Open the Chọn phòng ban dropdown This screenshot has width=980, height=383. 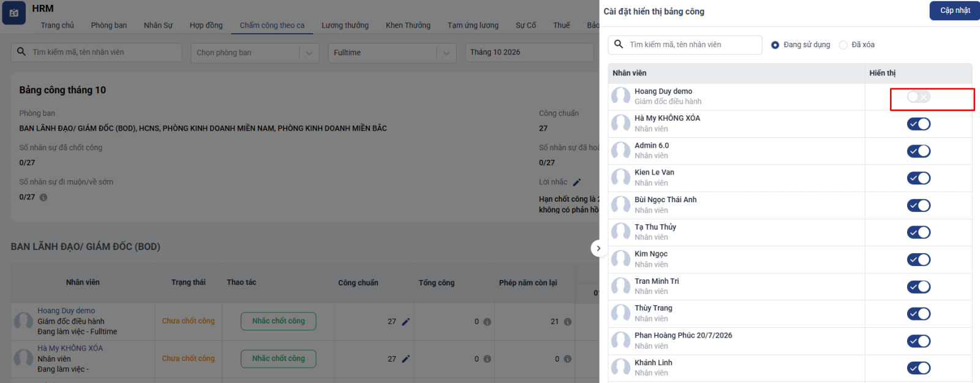[x=255, y=53]
